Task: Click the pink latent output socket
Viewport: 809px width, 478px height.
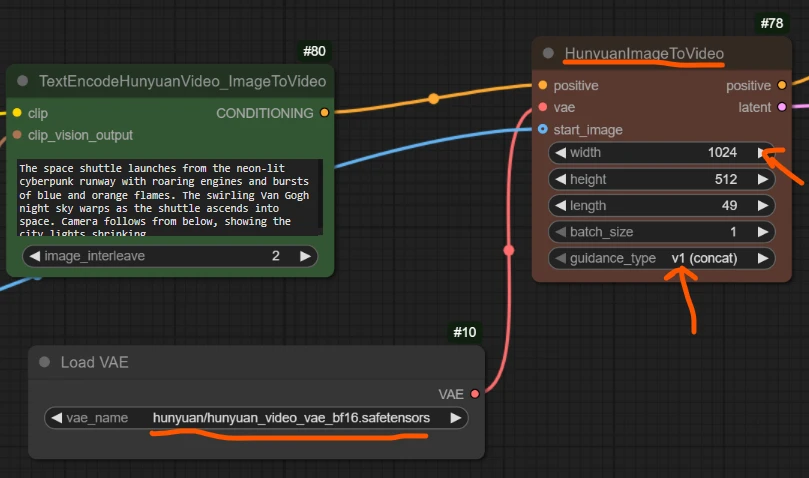Action: tap(782, 107)
